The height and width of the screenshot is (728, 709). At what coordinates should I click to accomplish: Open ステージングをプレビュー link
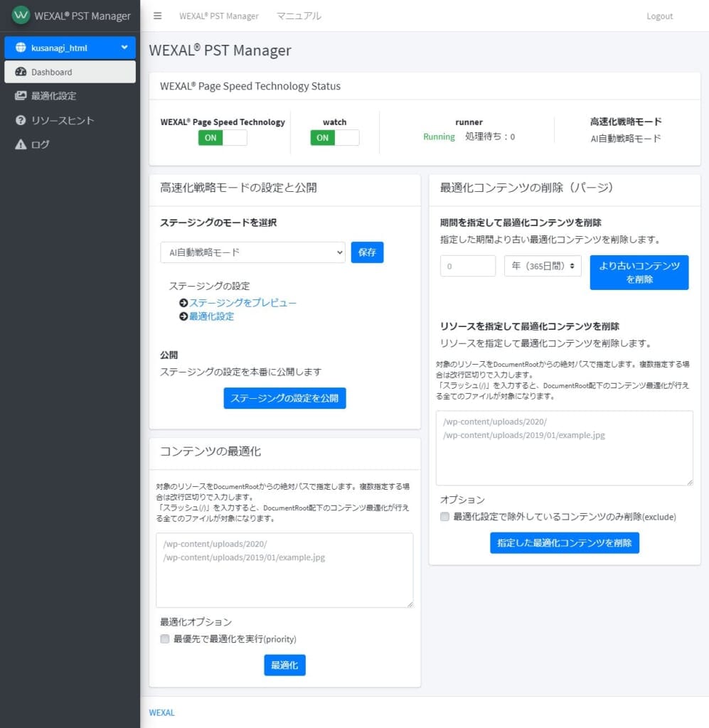[x=242, y=303]
